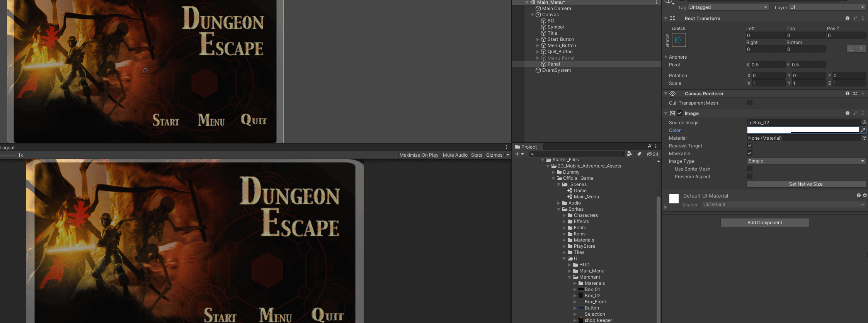Collapse the Rect Transform component
This screenshot has width=868, height=323.
(665, 18)
